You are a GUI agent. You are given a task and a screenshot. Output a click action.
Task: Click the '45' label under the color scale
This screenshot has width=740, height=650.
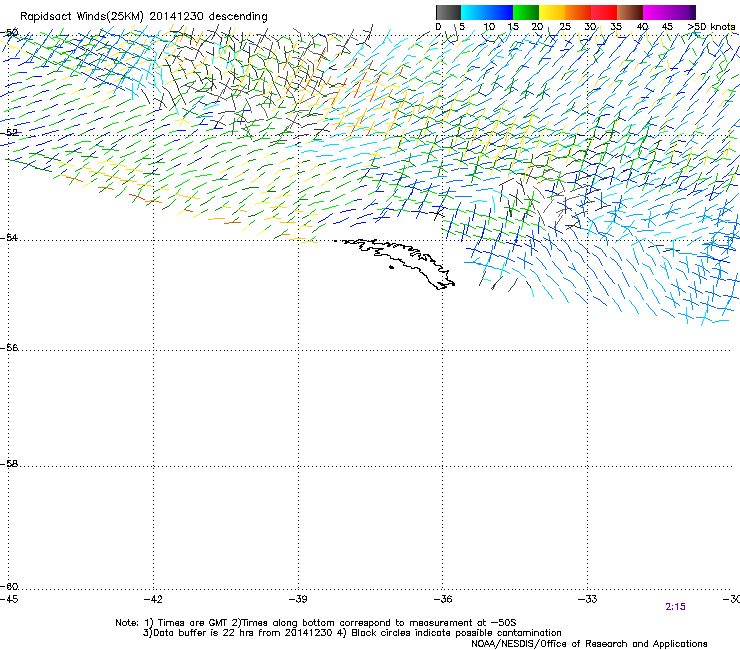pos(667,27)
